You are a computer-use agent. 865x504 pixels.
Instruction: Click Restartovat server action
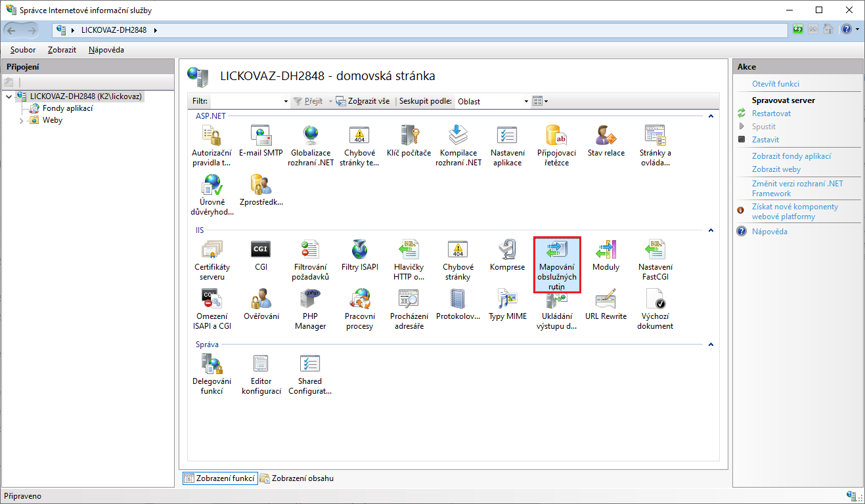[771, 114]
